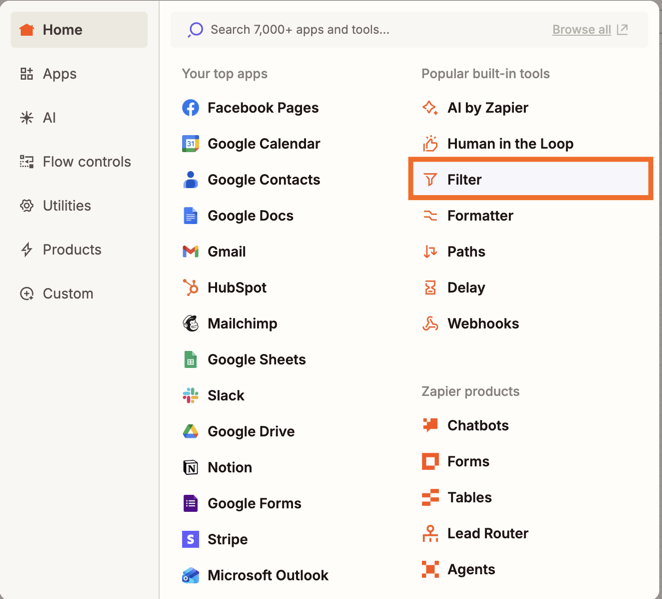The height and width of the screenshot is (599, 662).
Task: Click the search apps and tools field
Action: click(x=409, y=30)
